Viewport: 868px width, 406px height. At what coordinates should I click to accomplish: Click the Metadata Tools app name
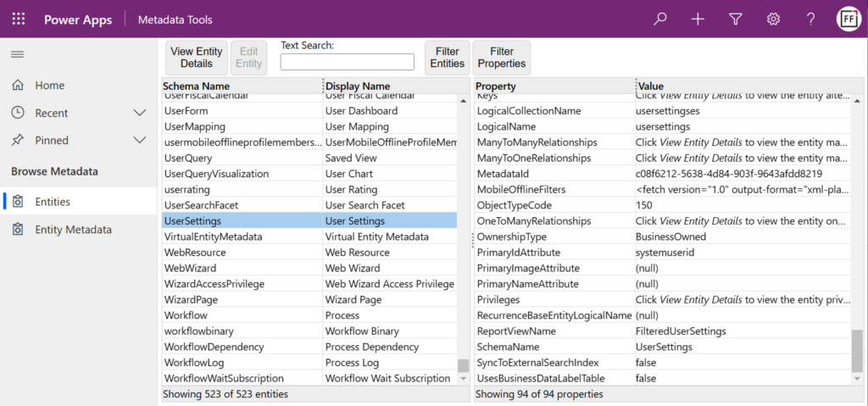[x=175, y=20]
